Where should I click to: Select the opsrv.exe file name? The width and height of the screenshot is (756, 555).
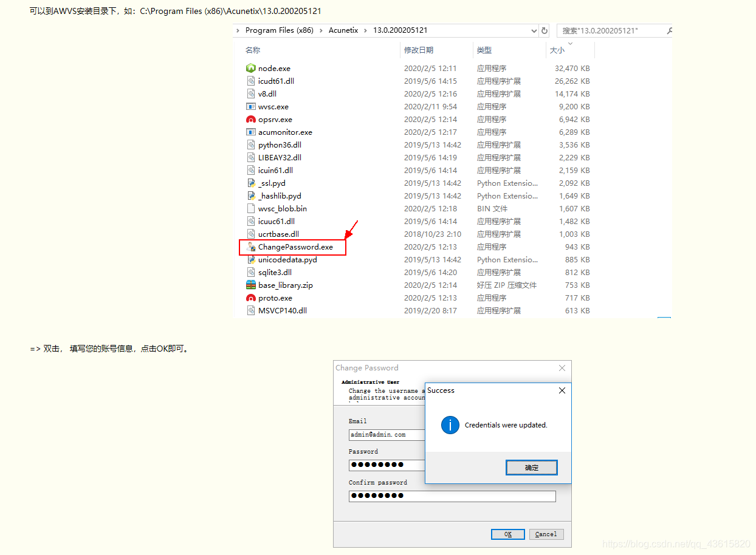[275, 120]
